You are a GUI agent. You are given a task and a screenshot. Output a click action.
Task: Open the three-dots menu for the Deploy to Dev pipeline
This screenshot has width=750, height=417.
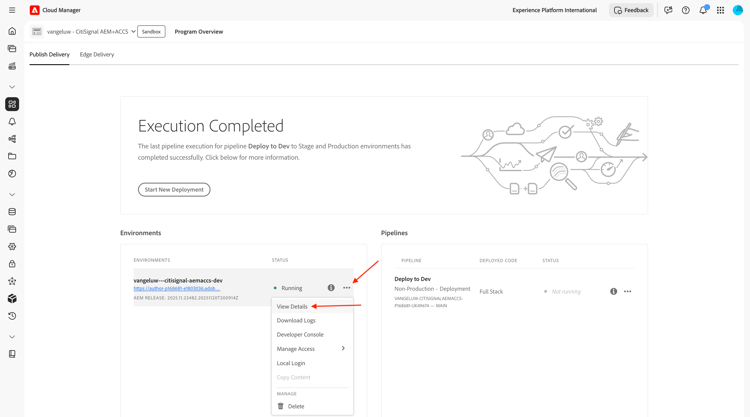pos(628,291)
